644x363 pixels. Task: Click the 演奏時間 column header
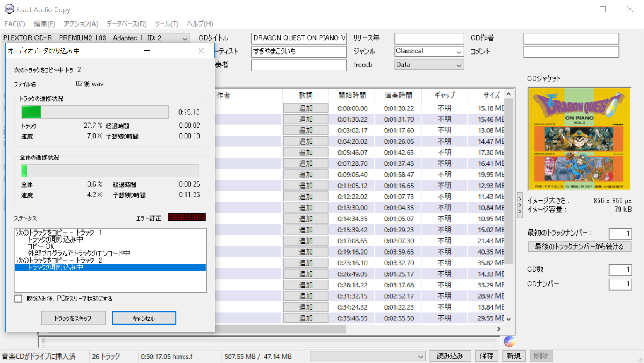click(x=398, y=95)
